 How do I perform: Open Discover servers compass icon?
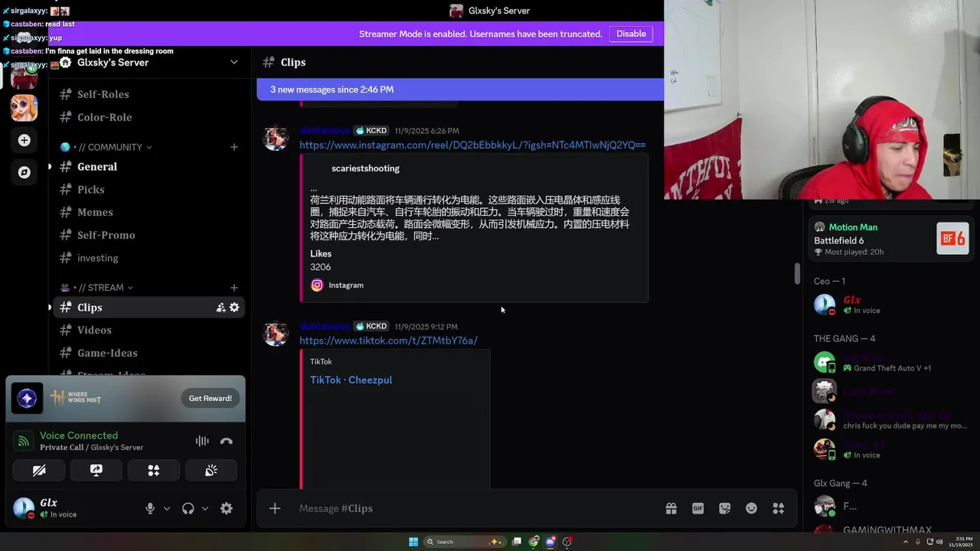(x=24, y=172)
